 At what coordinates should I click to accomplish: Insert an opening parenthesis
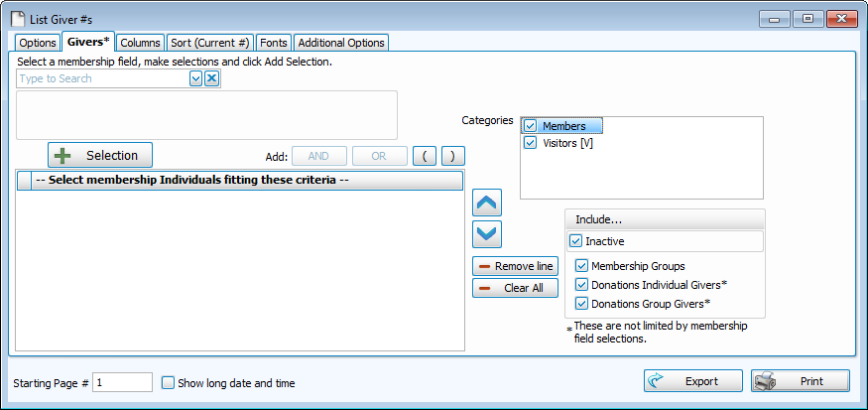(424, 156)
